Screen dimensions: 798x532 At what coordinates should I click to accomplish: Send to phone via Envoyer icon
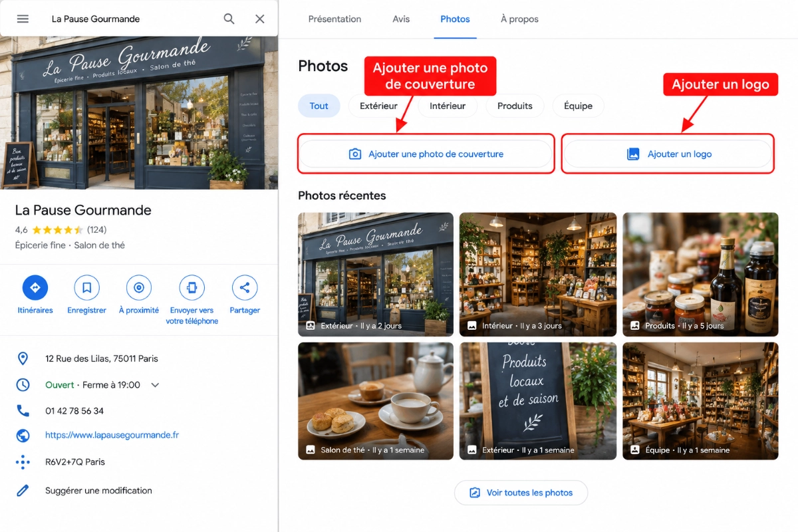click(192, 287)
